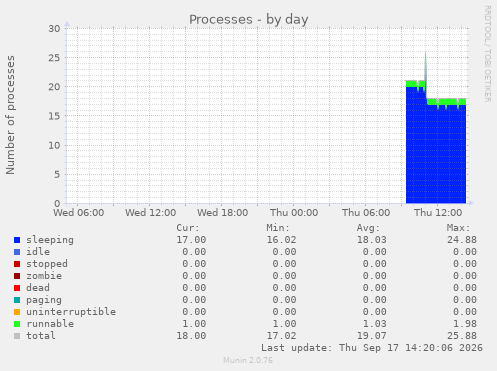Screen dimensions: 497x371
Task: Click the 'Wed 18:00' time axis label
Action: click(x=223, y=213)
